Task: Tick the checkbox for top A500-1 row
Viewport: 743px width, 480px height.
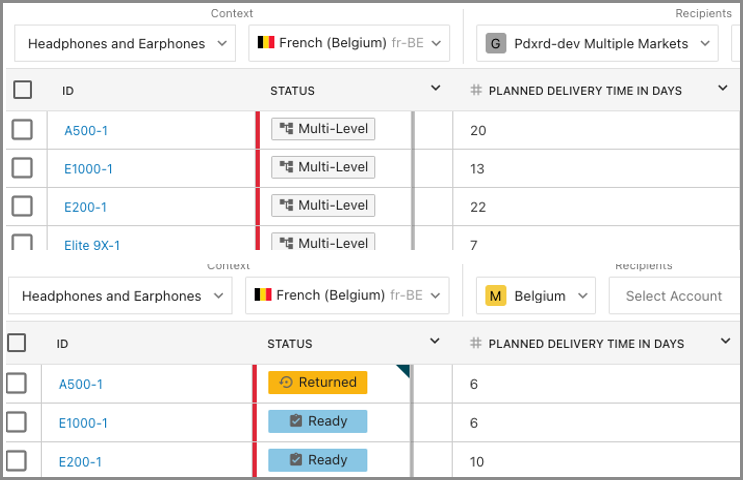Action: (x=22, y=129)
